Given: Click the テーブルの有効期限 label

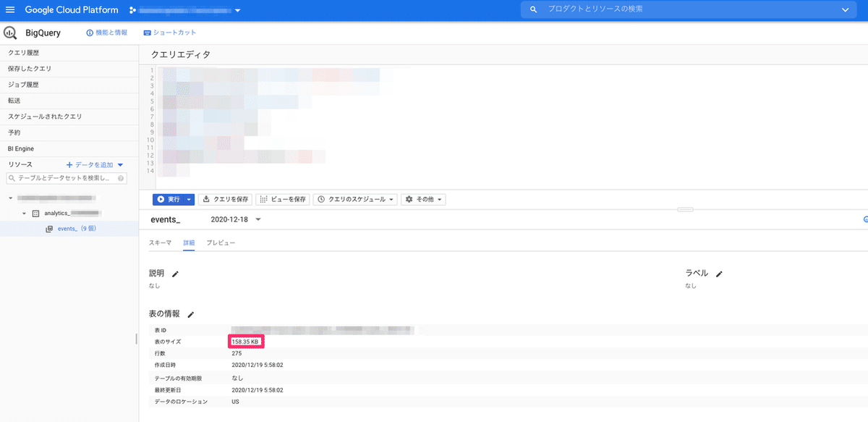Looking at the screenshot, I should (x=178, y=378).
